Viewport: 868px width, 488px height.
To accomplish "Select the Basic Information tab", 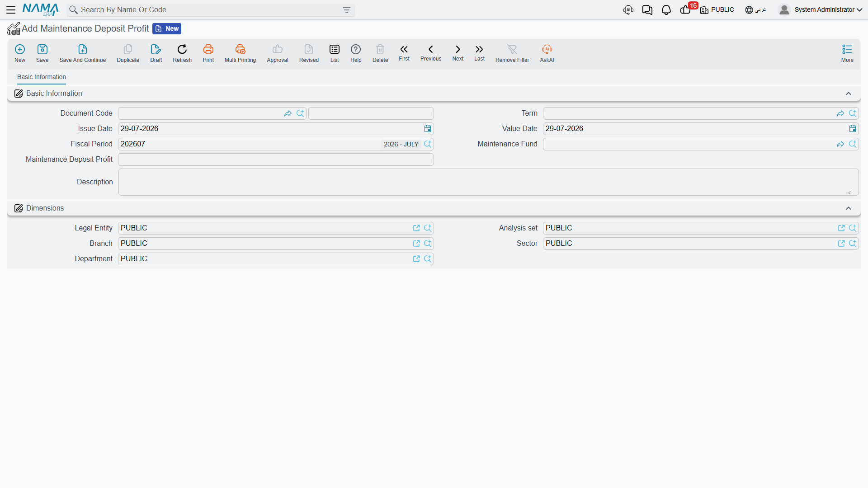I will pos(42,77).
